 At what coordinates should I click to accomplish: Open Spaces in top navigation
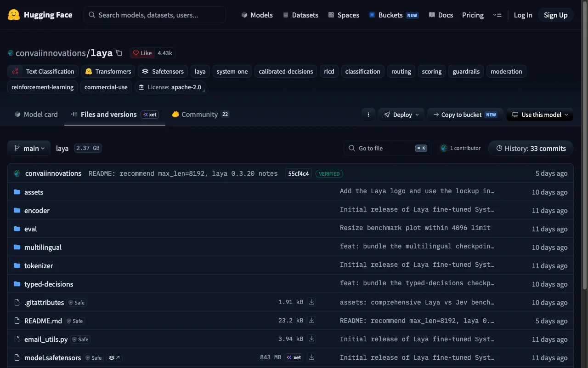[x=344, y=15]
